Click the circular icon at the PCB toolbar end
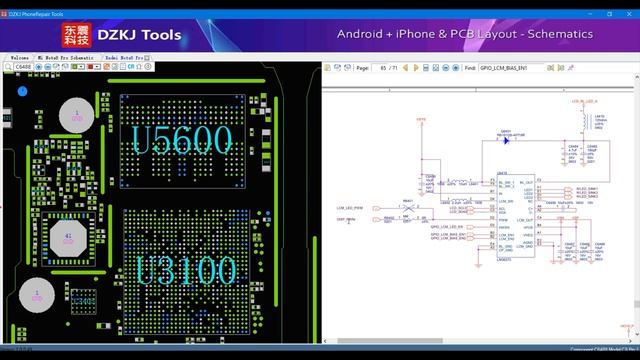640x360 pixels. pos(148,67)
